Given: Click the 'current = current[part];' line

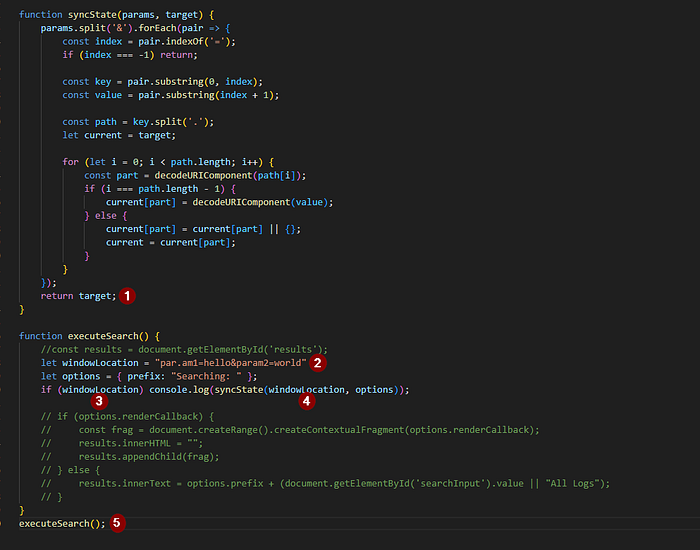Looking at the screenshot, I should (x=171, y=242).
